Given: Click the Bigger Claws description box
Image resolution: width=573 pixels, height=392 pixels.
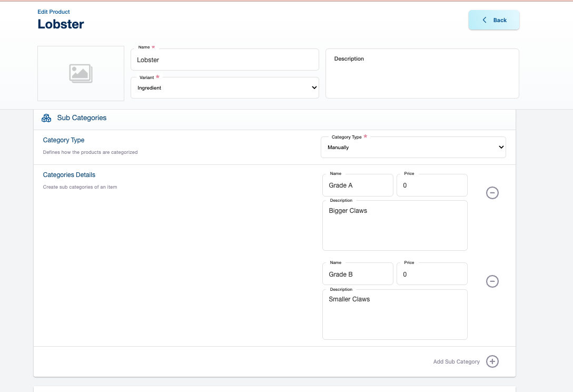Looking at the screenshot, I should 394,226.
